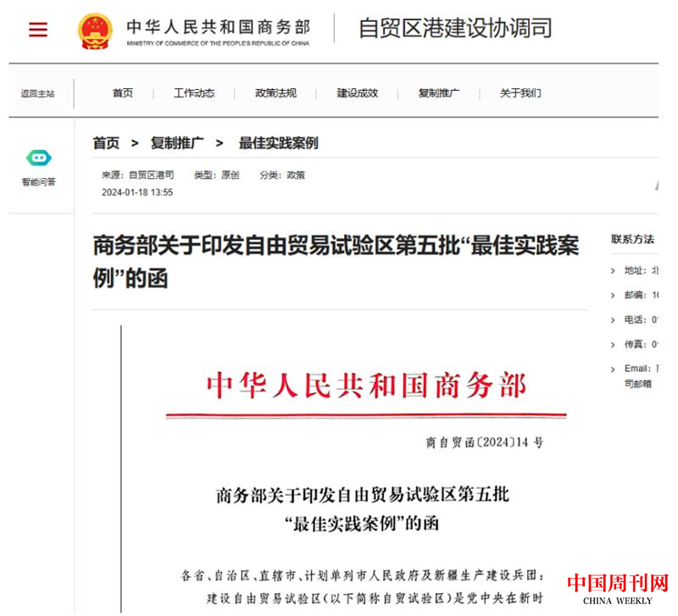Open the 关于我们 navigation item
This screenshot has height=616, width=678.
pyautogui.click(x=520, y=93)
